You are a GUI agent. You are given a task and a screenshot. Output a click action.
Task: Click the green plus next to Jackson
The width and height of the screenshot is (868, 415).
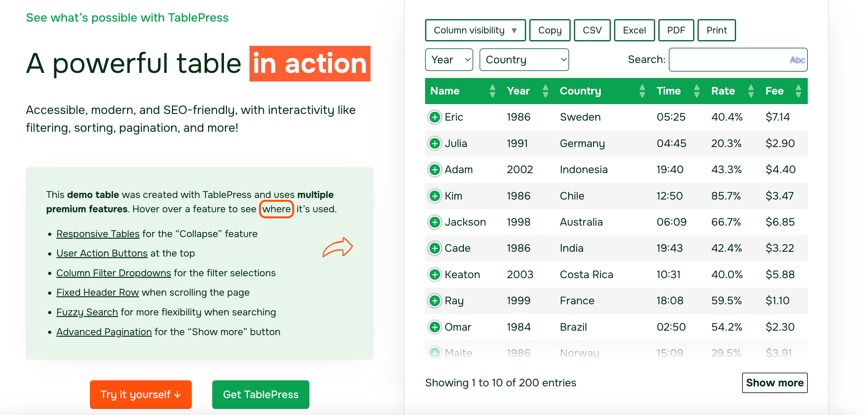[435, 222]
